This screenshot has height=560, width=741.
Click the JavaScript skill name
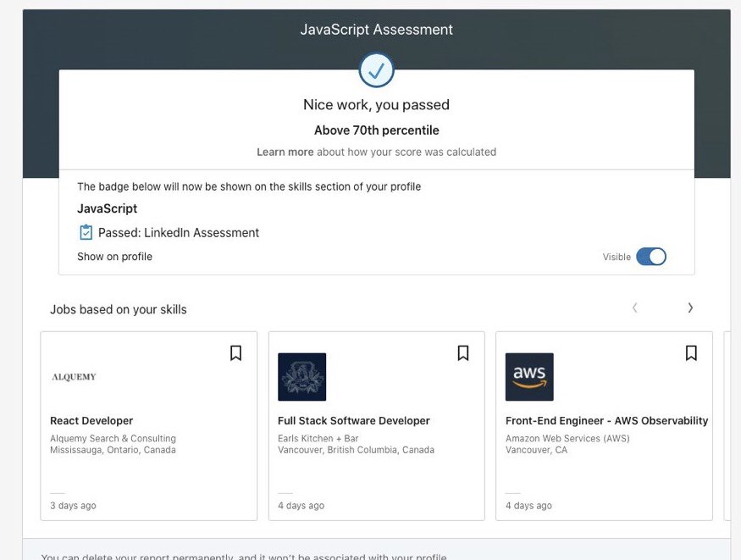tap(108, 208)
